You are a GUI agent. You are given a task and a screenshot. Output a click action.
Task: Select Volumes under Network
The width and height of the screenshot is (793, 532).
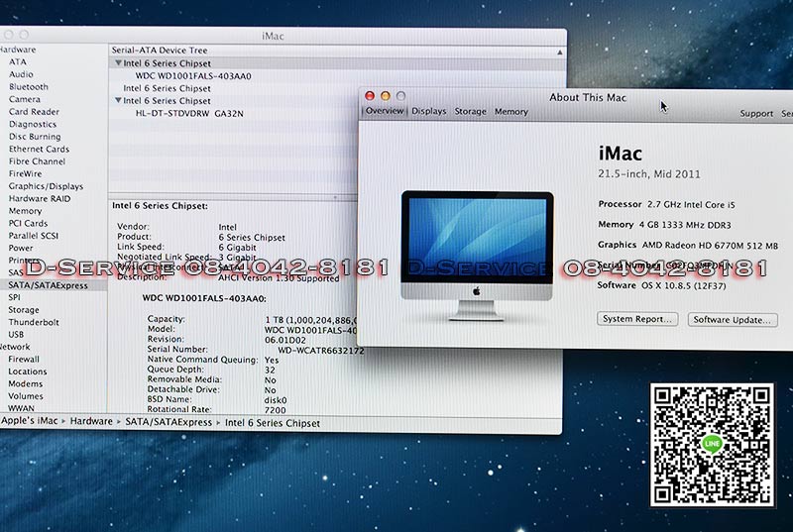pyautogui.click(x=26, y=396)
